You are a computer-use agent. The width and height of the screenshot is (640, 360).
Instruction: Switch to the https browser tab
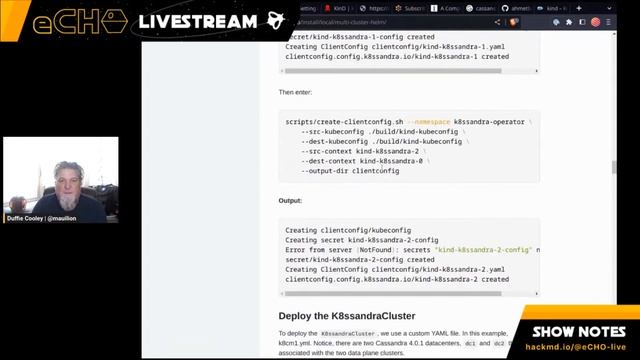[373, 8]
